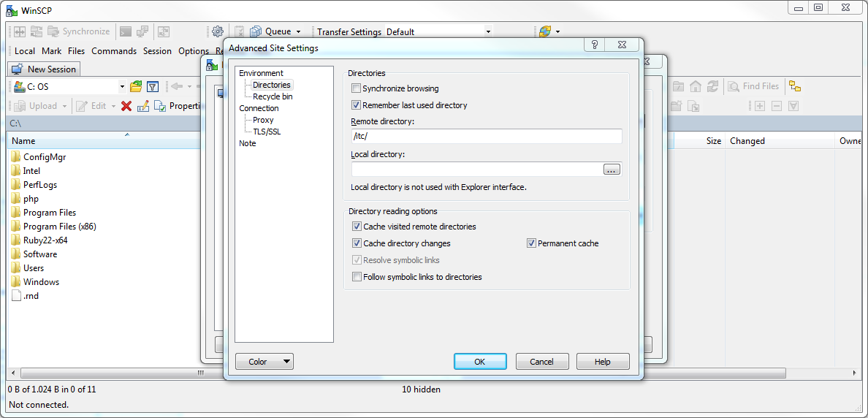This screenshot has width=868, height=418.
Task: Enable Synchronize browsing checkbox
Action: point(357,88)
